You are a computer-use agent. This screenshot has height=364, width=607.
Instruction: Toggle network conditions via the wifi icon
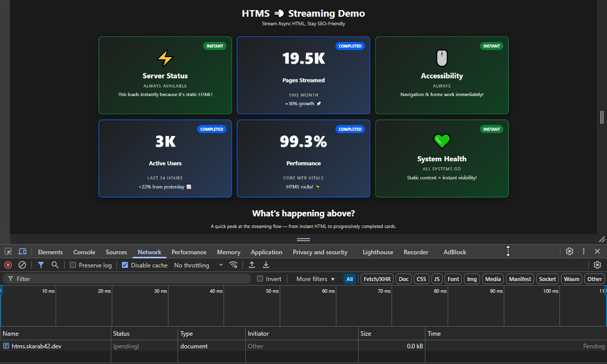coord(233,264)
